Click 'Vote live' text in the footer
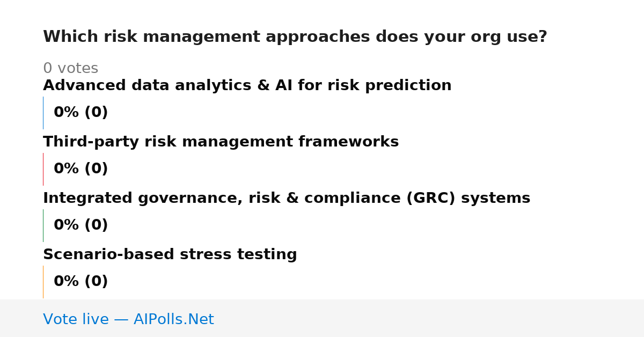The image size is (644, 337). click(76, 320)
